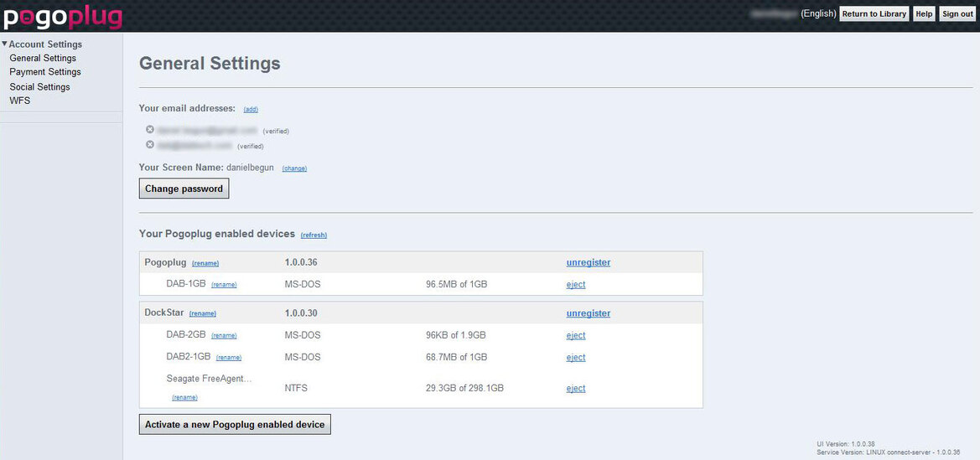The height and width of the screenshot is (460, 980).
Task: Change the screen name
Action: click(x=294, y=168)
